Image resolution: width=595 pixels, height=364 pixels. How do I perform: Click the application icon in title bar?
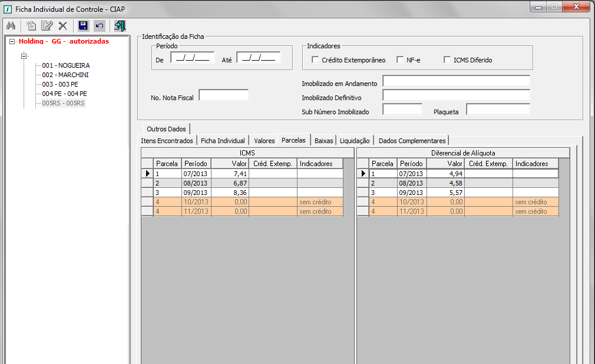coord(8,9)
